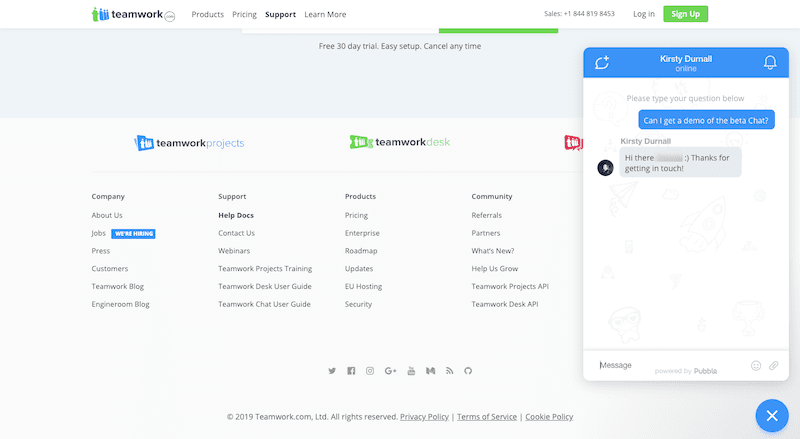The width and height of the screenshot is (800, 439).
Task: Open Teamwork Desk API link
Action: click(505, 304)
